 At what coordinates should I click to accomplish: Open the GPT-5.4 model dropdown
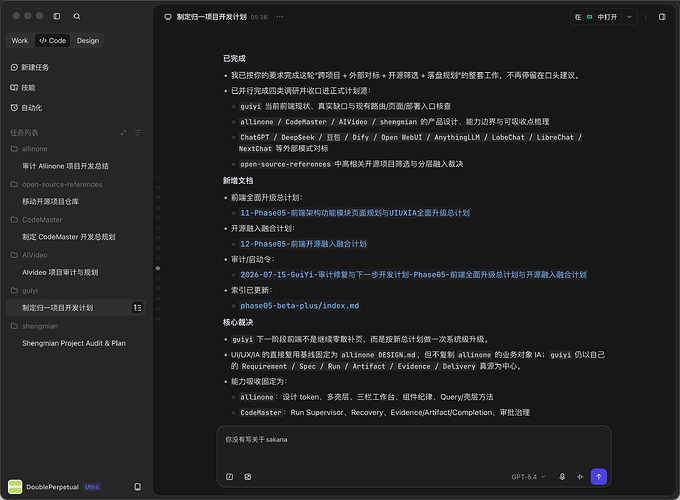pyautogui.click(x=528, y=477)
